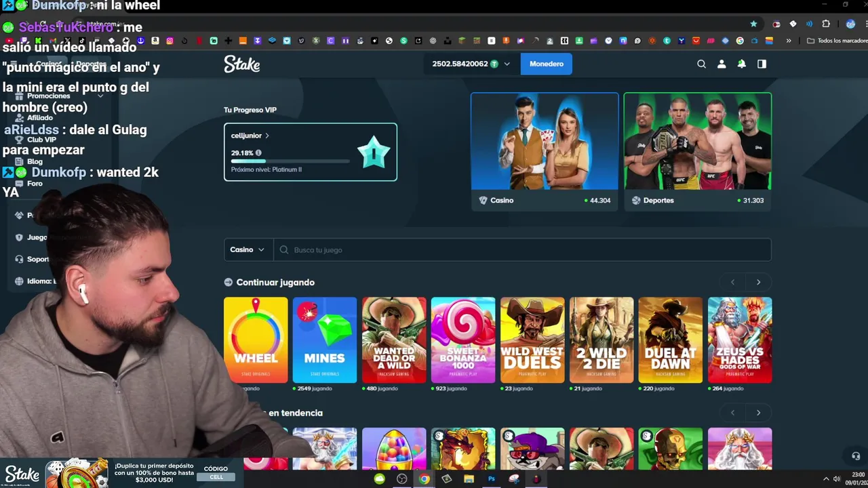Screen dimensions: 868x488
Task: Click the balance amount 2502.58420062
Action: coord(460,64)
